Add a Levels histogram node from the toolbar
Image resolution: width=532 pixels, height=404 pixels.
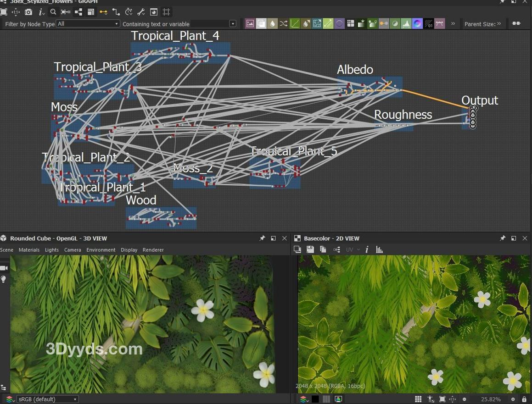click(x=406, y=24)
